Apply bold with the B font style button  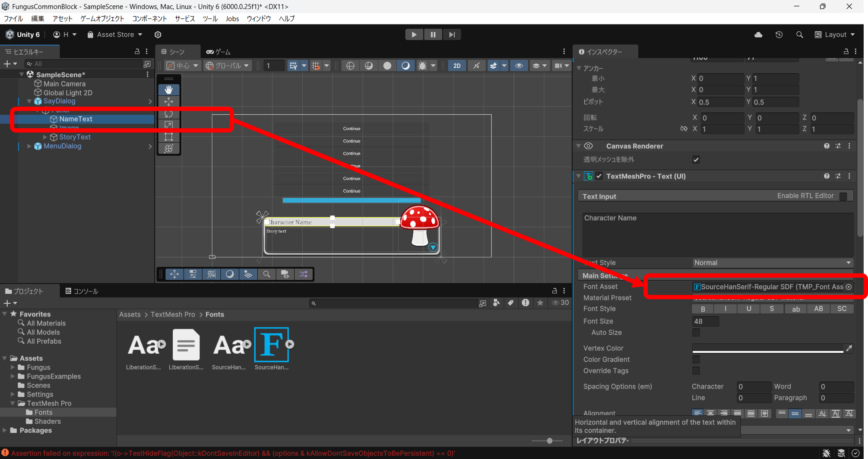703,309
